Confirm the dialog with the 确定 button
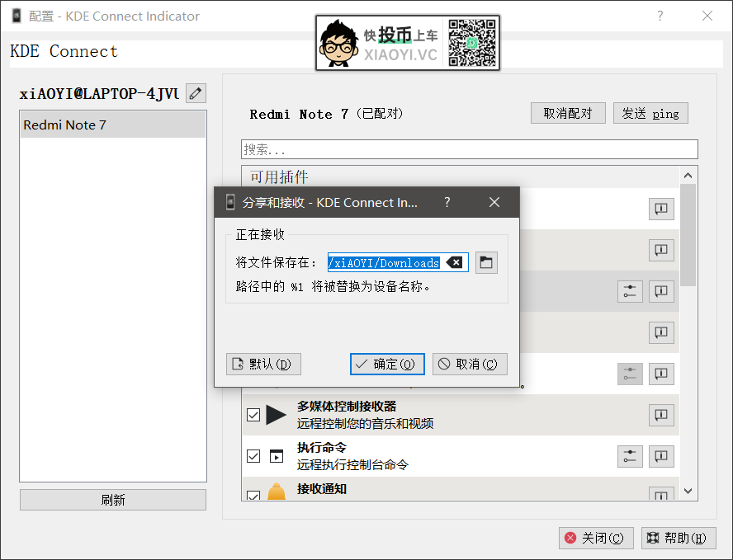The width and height of the screenshot is (733, 560). point(386,364)
